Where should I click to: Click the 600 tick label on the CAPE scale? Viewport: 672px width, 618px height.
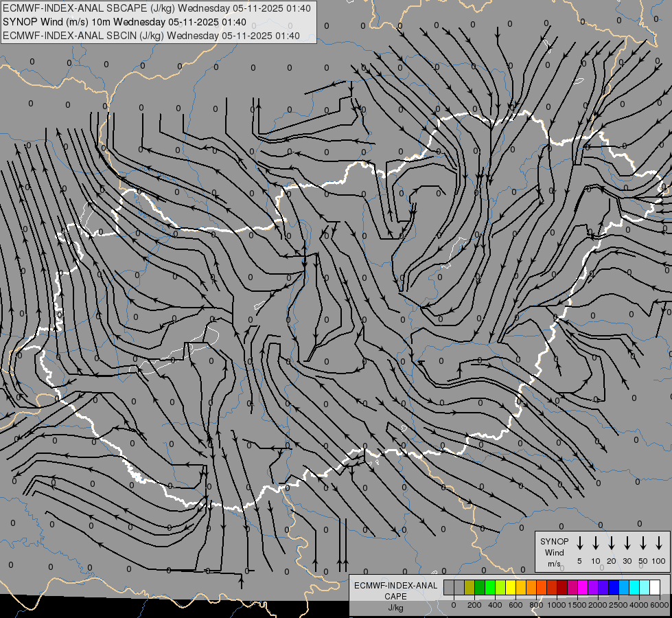(x=515, y=605)
